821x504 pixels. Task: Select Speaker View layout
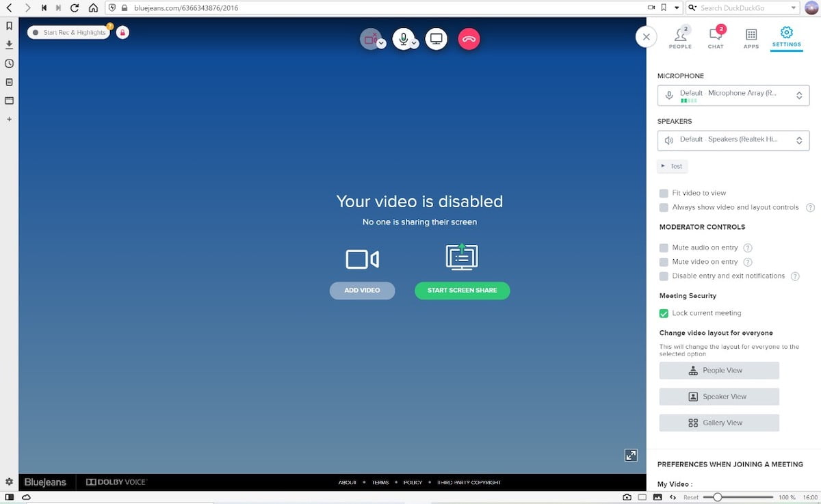[719, 397]
